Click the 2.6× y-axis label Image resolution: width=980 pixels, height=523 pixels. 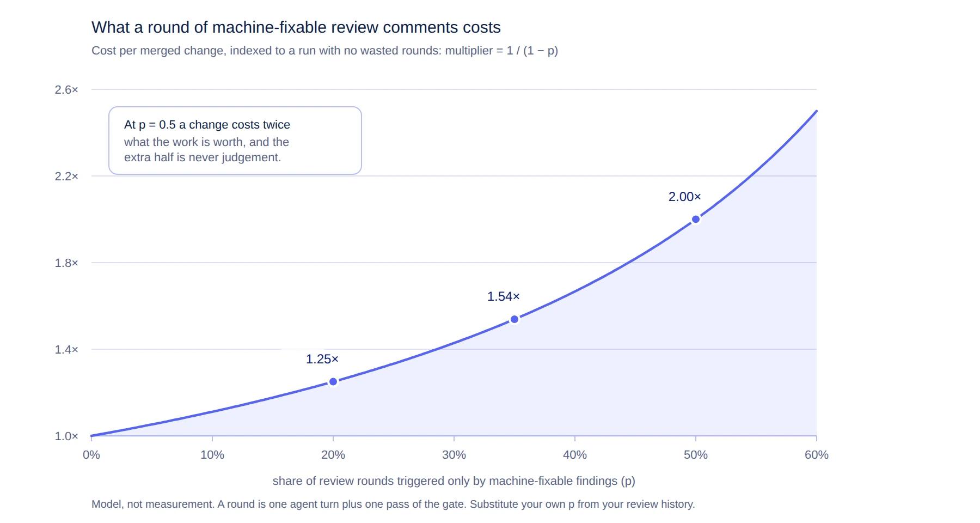click(66, 90)
